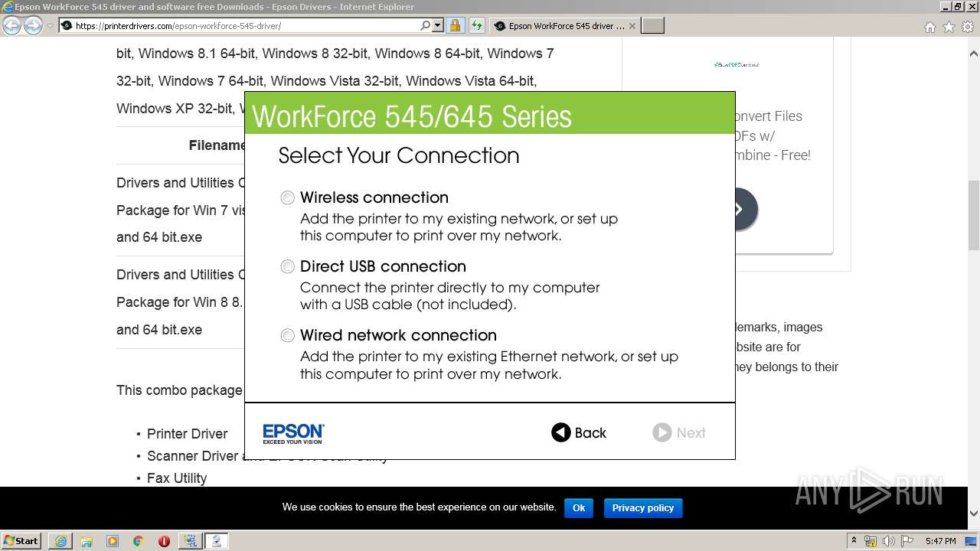Click the refresh page icon
This screenshot has height=551, width=980.
tap(476, 26)
